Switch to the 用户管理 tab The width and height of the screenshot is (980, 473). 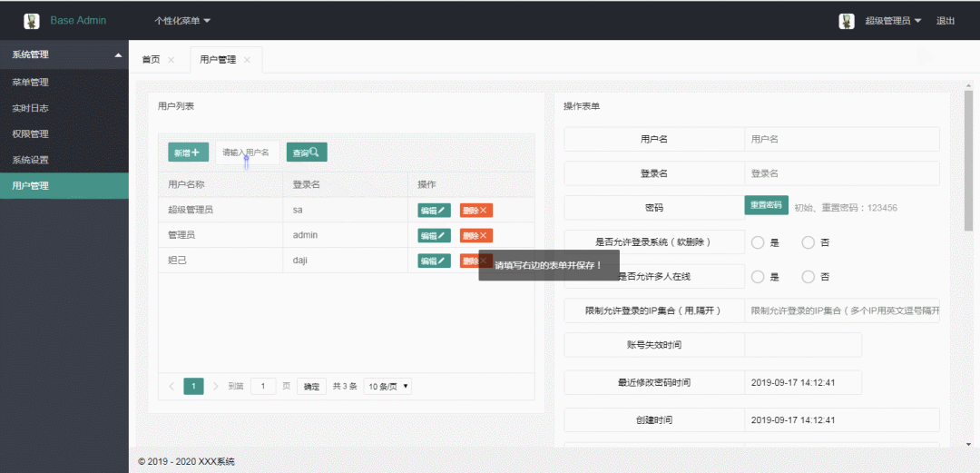pyautogui.click(x=218, y=60)
